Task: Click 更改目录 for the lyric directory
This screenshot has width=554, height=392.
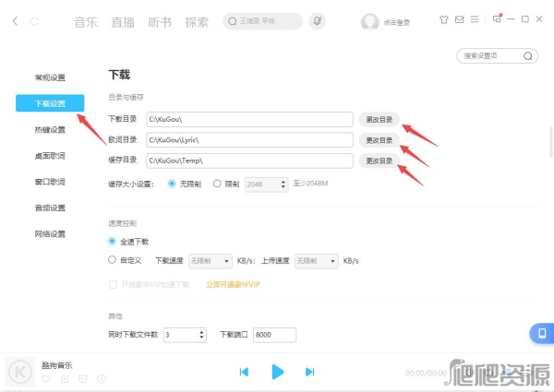Action: coord(379,140)
